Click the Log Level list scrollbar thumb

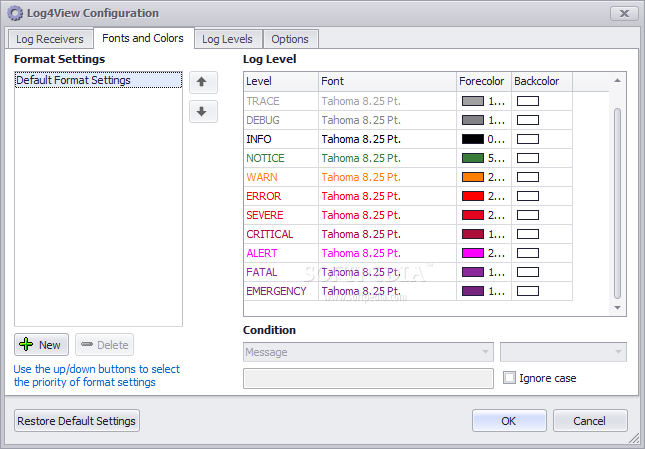617,203
